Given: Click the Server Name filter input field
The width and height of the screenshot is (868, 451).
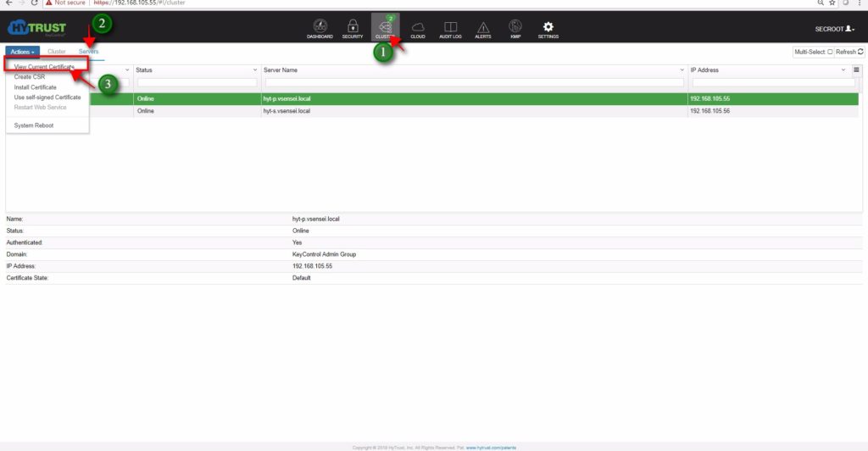Looking at the screenshot, I should click(475, 83).
